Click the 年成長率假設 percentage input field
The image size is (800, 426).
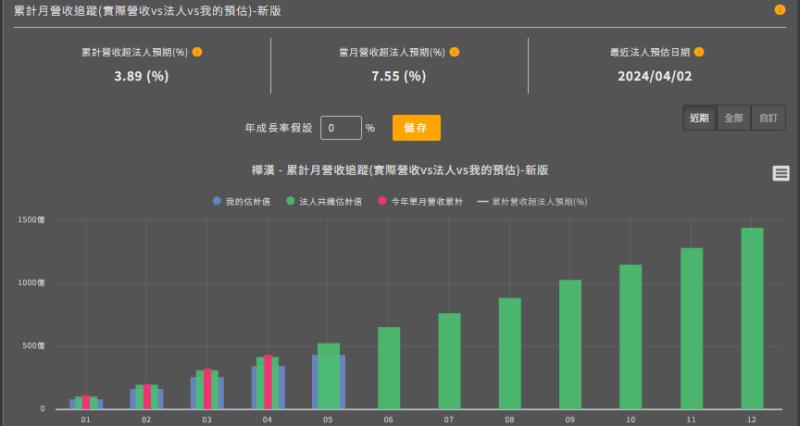[341, 128]
